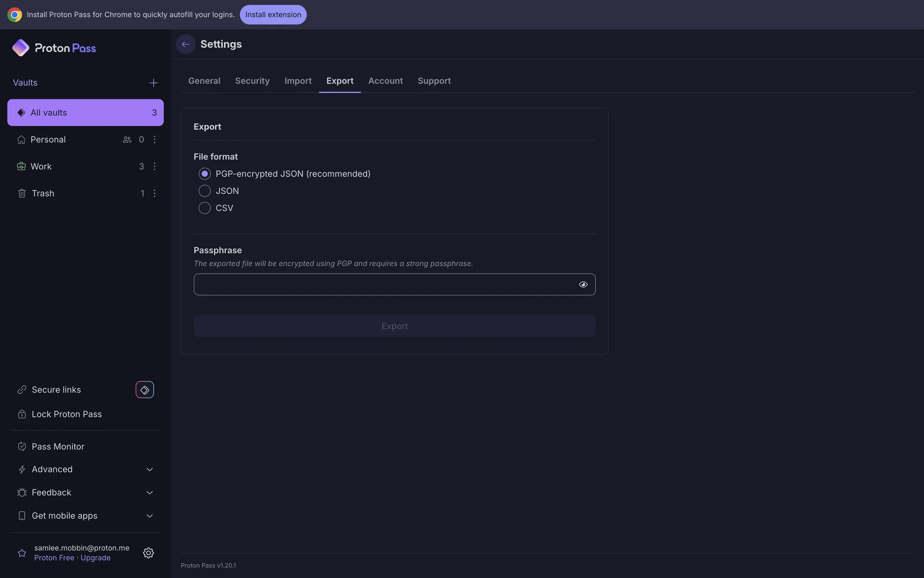
Task: Open Trash three-dot options menu
Action: click(x=154, y=194)
